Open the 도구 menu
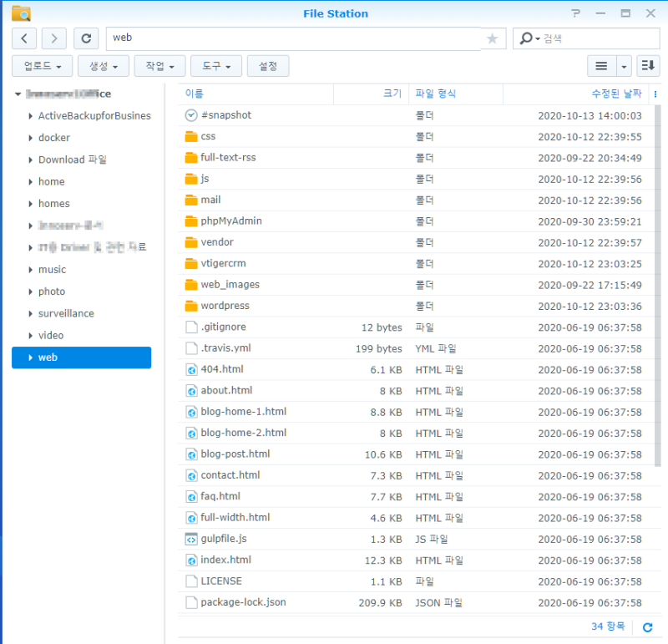Image resolution: width=668 pixels, height=644 pixels. point(216,66)
